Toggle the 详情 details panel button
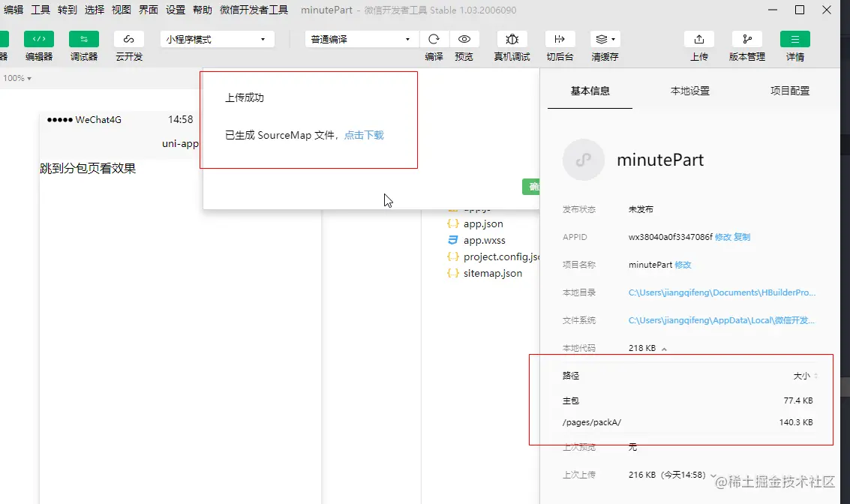 (x=794, y=39)
